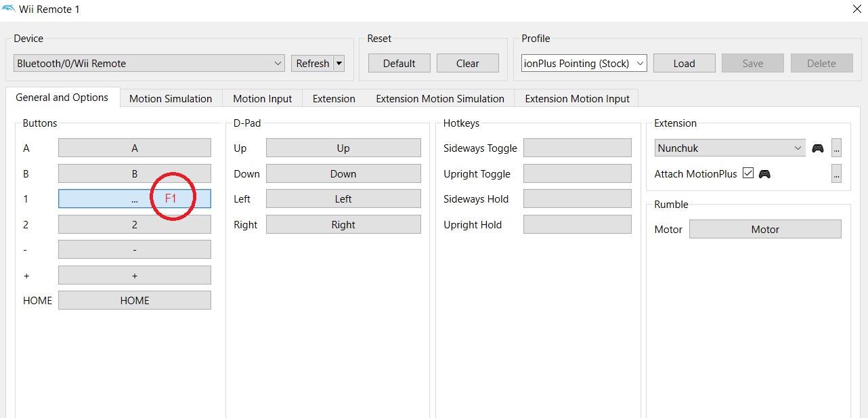Viewport: 868px width, 418px height.
Task: Go to the Extension Motion Input tab
Action: (x=577, y=98)
